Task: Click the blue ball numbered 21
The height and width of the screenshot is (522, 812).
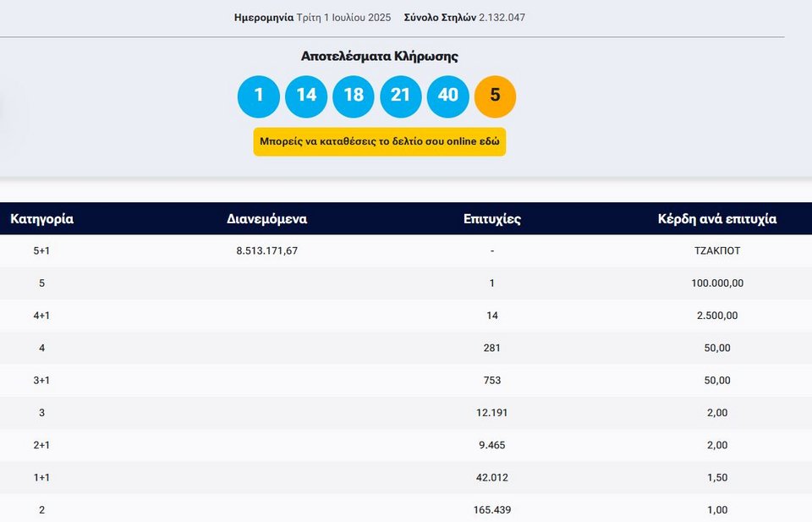Action: pos(400,96)
